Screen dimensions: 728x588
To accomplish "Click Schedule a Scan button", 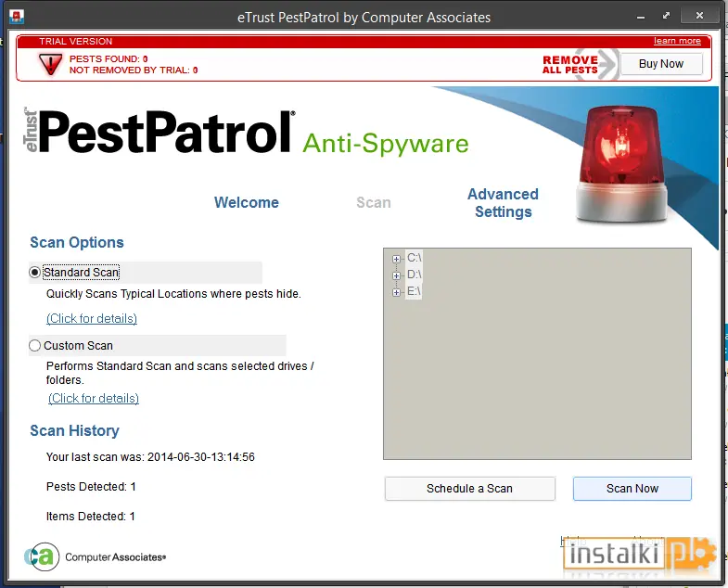I will pyautogui.click(x=470, y=489).
